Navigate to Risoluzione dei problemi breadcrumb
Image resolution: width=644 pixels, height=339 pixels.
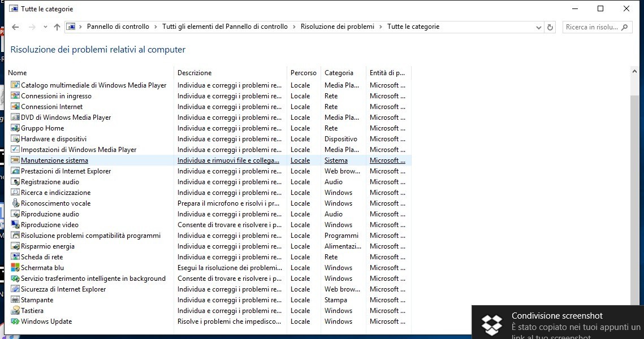337,27
